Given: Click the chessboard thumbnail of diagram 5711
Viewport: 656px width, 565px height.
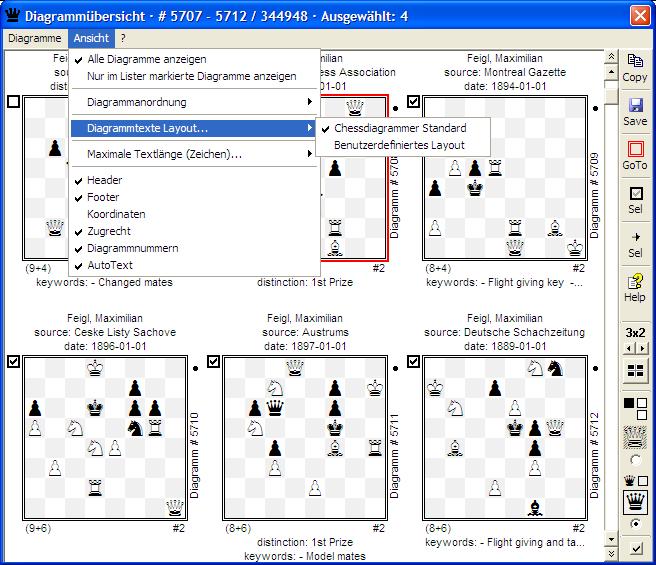Looking at the screenshot, I should pos(304,438).
